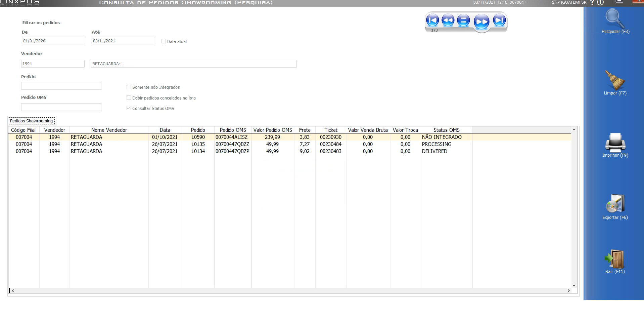Click the freight value 3,83
644x314 pixels.
pyautogui.click(x=305, y=137)
